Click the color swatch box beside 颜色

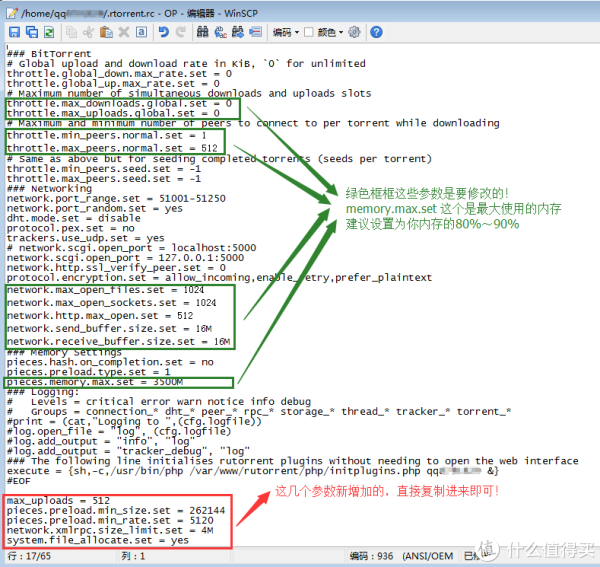(x=309, y=32)
